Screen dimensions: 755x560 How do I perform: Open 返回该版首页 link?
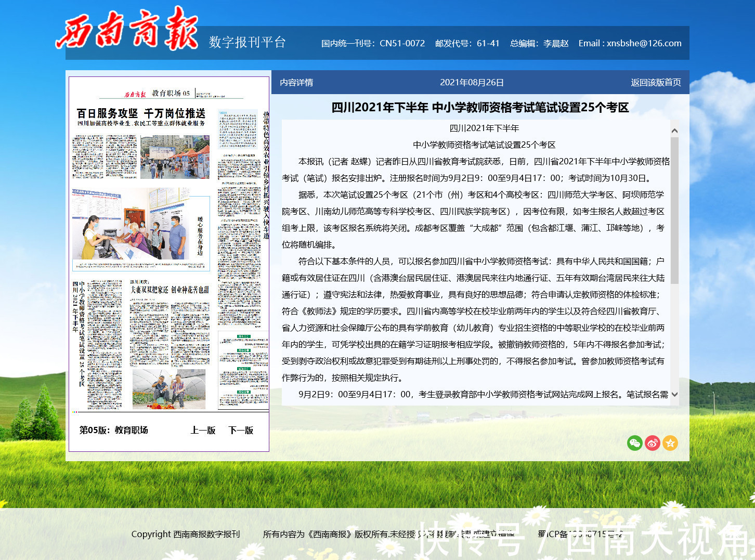[x=656, y=82]
